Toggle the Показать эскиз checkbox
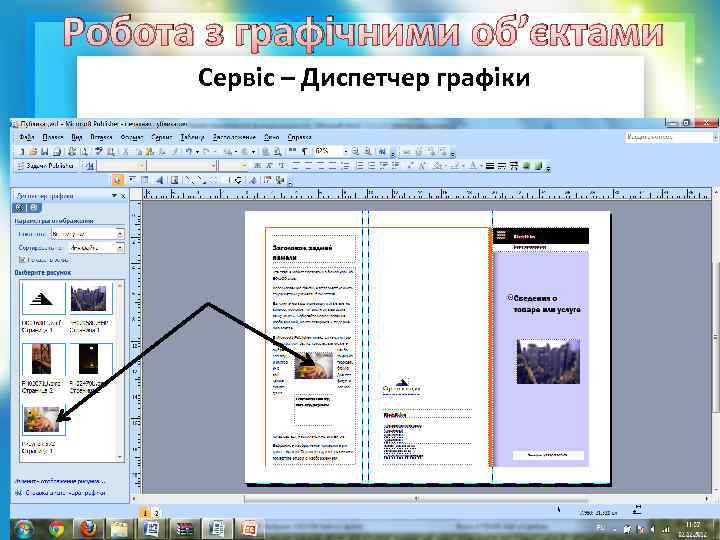This screenshot has width=720, height=540. pyautogui.click(x=22, y=260)
